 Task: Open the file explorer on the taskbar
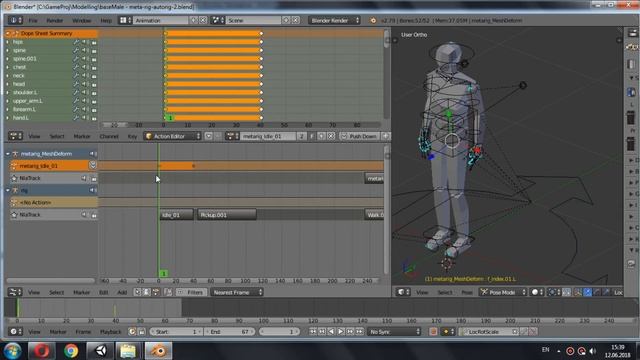point(128,351)
